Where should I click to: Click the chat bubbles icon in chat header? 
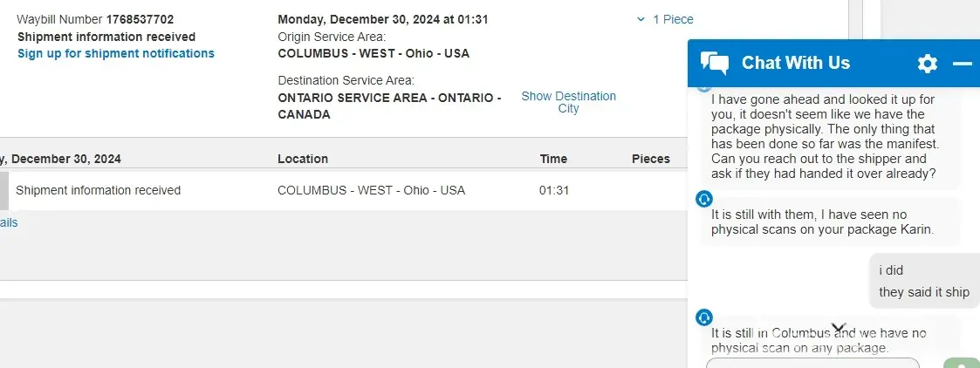(x=715, y=63)
